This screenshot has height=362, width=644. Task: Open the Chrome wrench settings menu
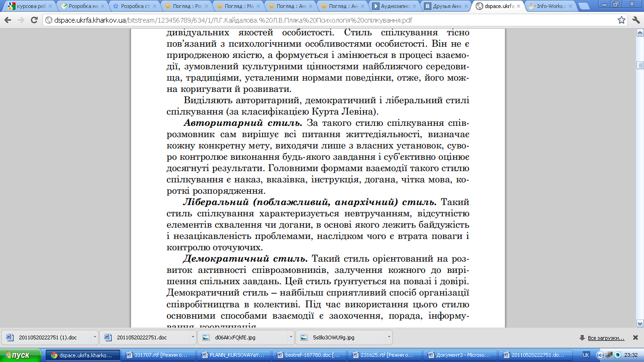(635, 20)
